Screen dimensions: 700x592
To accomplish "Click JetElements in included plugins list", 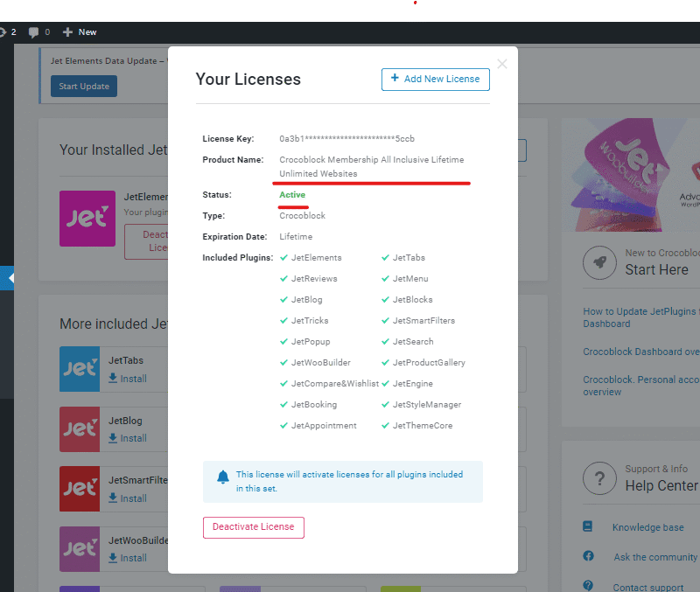I will click(316, 258).
